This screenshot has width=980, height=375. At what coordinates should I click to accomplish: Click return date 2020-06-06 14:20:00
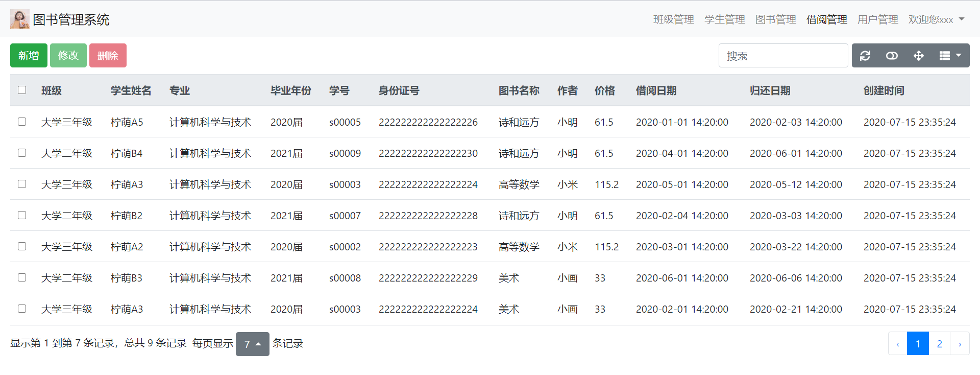[796, 278]
